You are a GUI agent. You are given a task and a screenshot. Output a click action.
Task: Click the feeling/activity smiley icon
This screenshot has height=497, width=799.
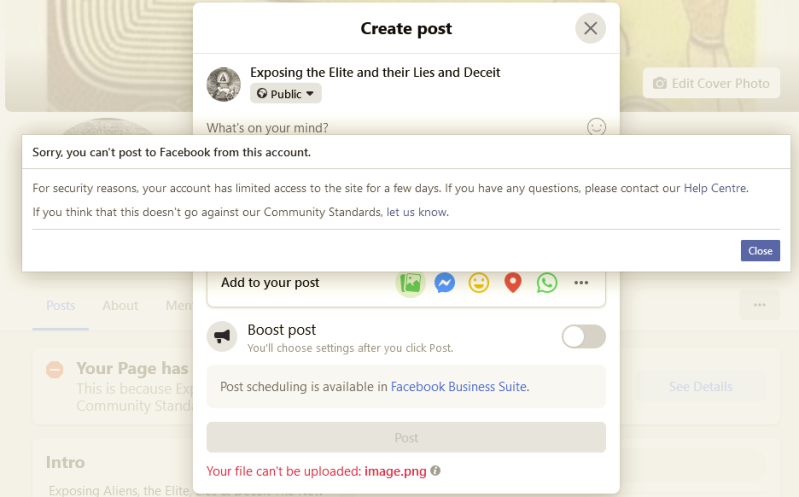[479, 283]
